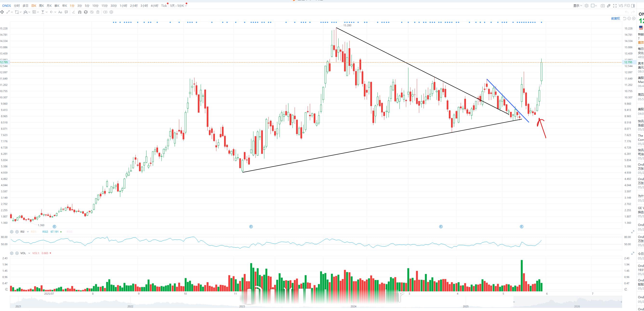Select the price measurement drawing tool
The width and height of the screenshot is (644, 311).
[x=43, y=12]
